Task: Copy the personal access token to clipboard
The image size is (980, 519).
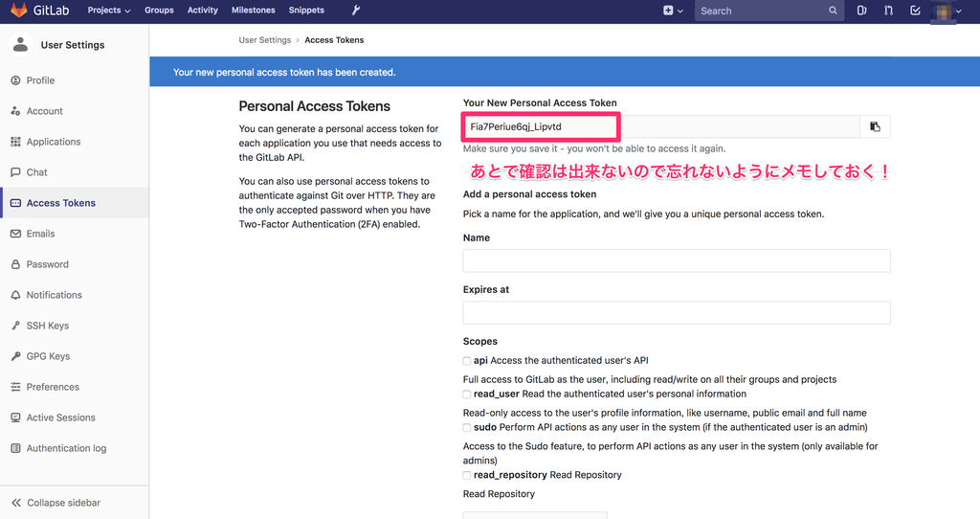Action: click(875, 126)
